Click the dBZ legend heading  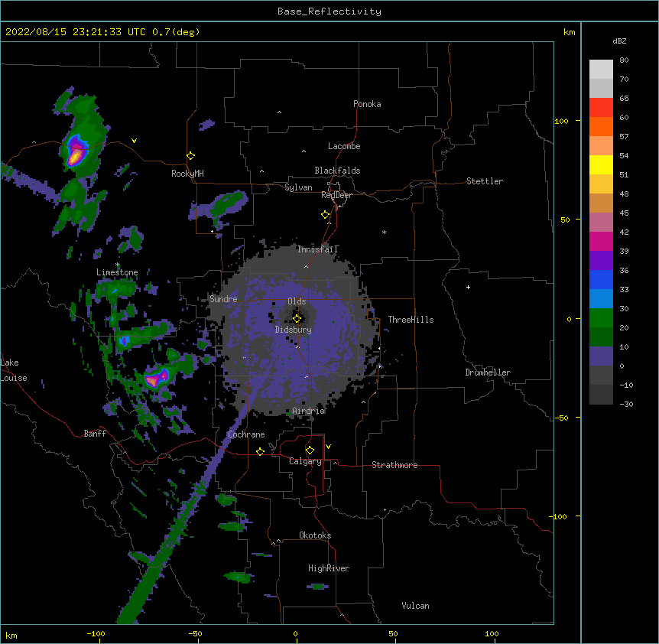point(619,41)
